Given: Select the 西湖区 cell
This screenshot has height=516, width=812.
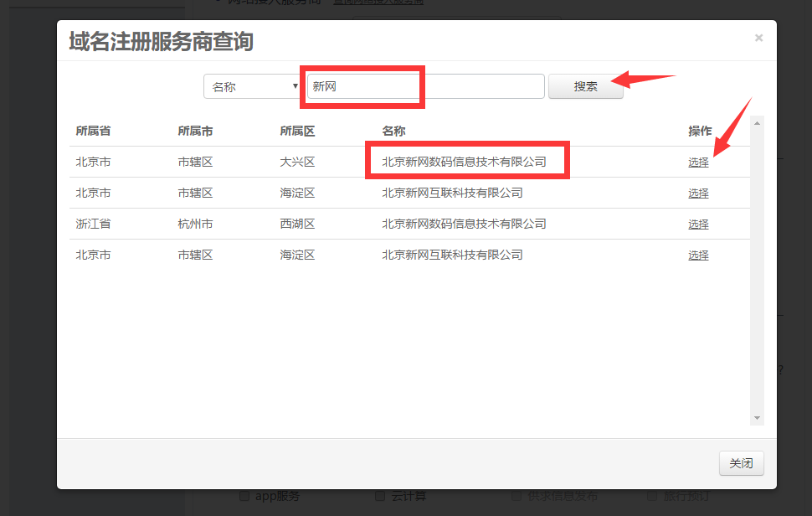Looking at the screenshot, I should (297, 224).
